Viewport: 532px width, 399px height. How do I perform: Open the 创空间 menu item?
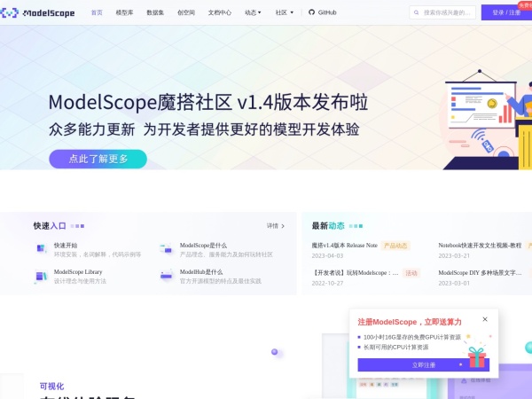pos(186,12)
